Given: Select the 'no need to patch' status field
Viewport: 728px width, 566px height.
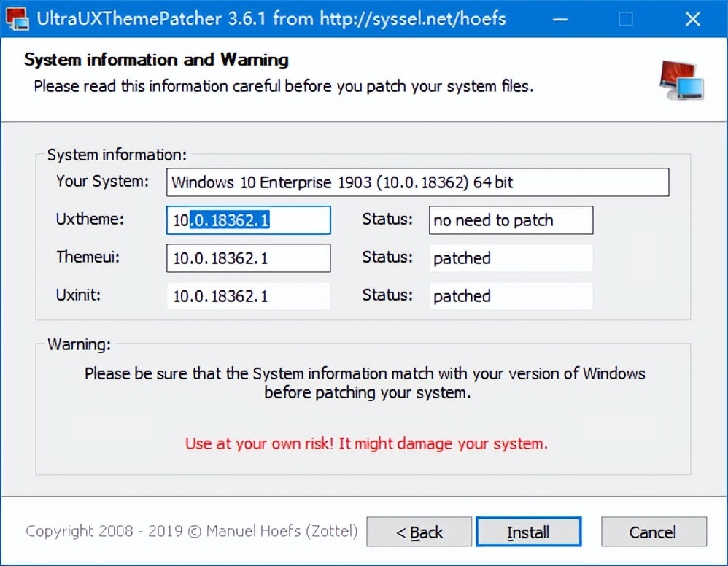Looking at the screenshot, I should (511, 220).
